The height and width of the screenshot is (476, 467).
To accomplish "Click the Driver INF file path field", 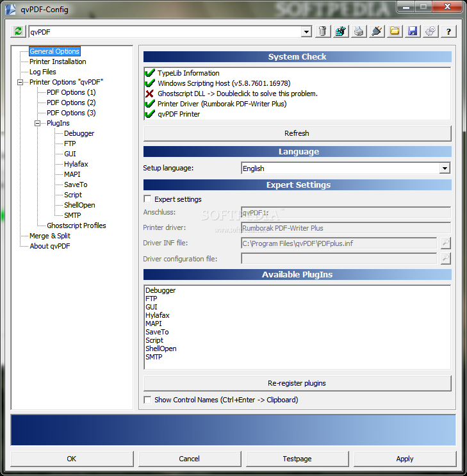I will coord(339,243).
